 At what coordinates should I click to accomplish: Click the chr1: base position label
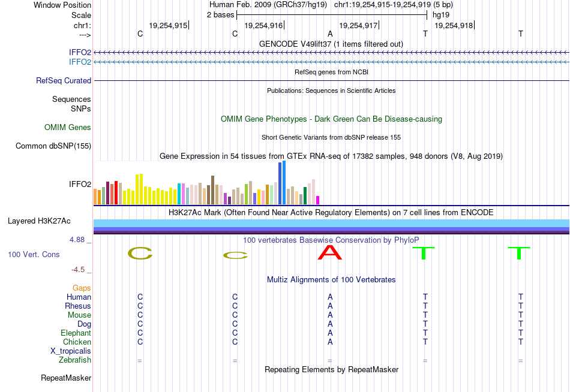pos(82,25)
